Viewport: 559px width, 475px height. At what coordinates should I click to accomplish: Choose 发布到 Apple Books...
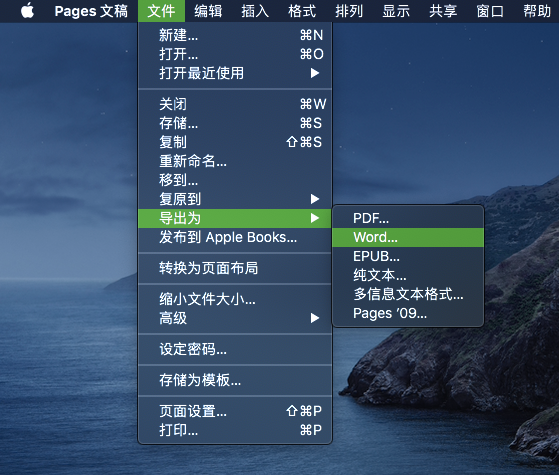coord(235,237)
